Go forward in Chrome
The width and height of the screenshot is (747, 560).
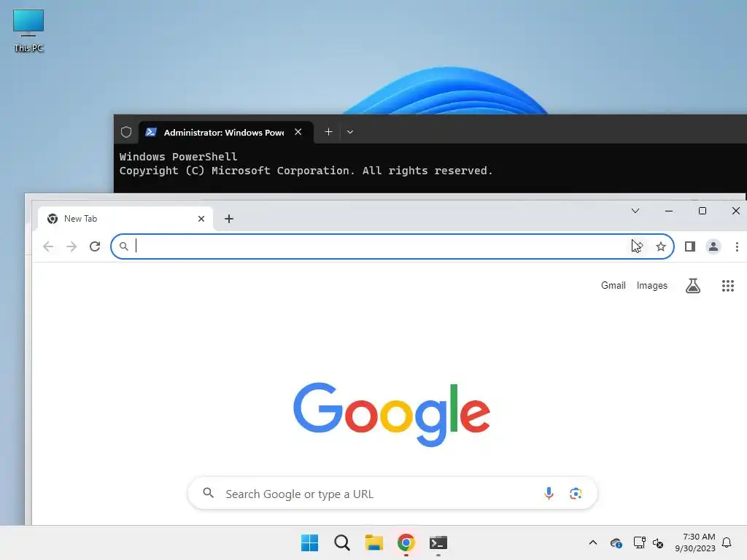tap(71, 246)
